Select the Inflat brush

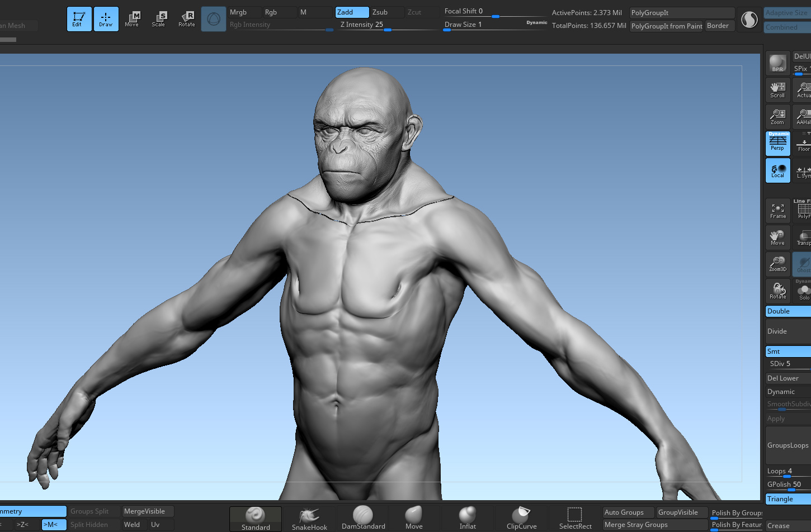point(468,519)
